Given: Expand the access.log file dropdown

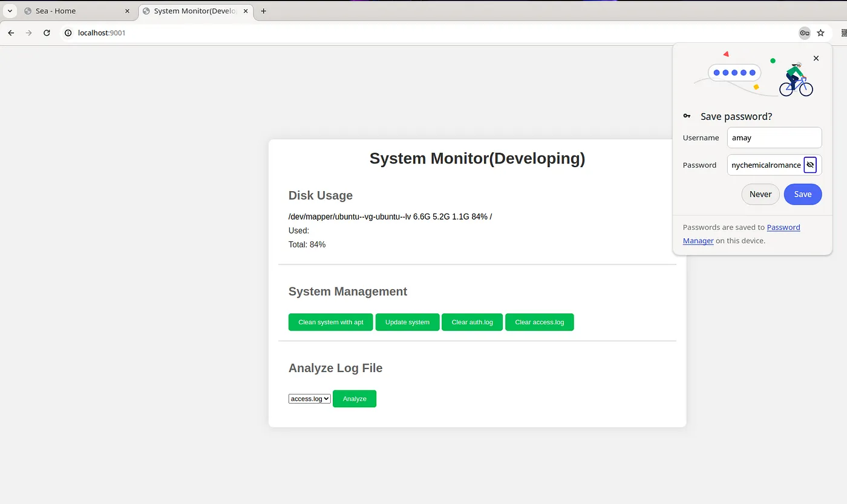Looking at the screenshot, I should pyautogui.click(x=310, y=399).
